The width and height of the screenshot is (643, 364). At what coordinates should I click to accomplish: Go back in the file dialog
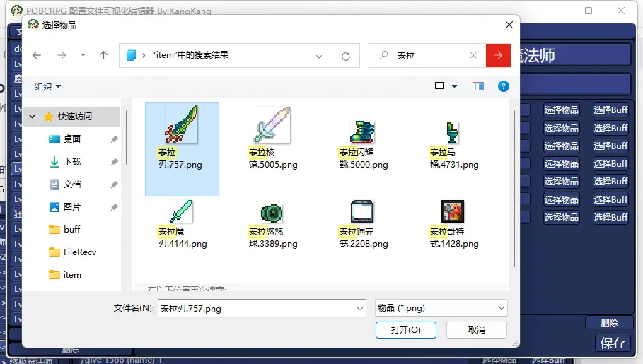37,55
